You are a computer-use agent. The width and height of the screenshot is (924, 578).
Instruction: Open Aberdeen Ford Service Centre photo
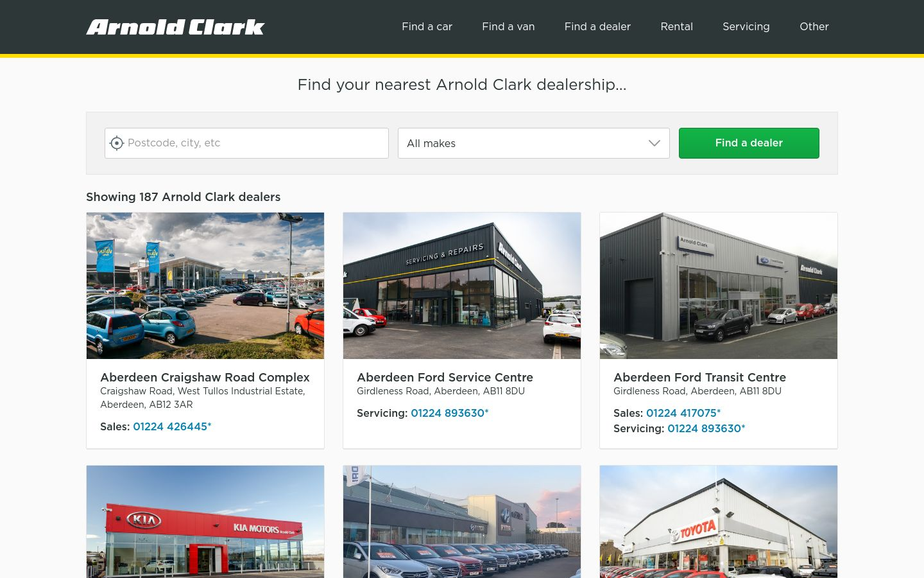click(462, 286)
